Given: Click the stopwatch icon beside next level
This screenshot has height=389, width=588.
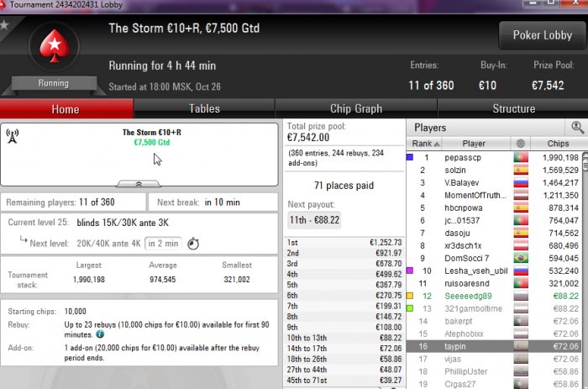Looking at the screenshot, I should click(x=193, y=244).
